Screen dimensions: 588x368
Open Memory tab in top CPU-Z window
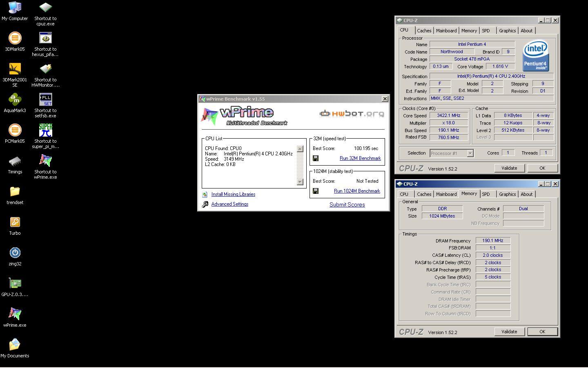(x=469, y=31)
